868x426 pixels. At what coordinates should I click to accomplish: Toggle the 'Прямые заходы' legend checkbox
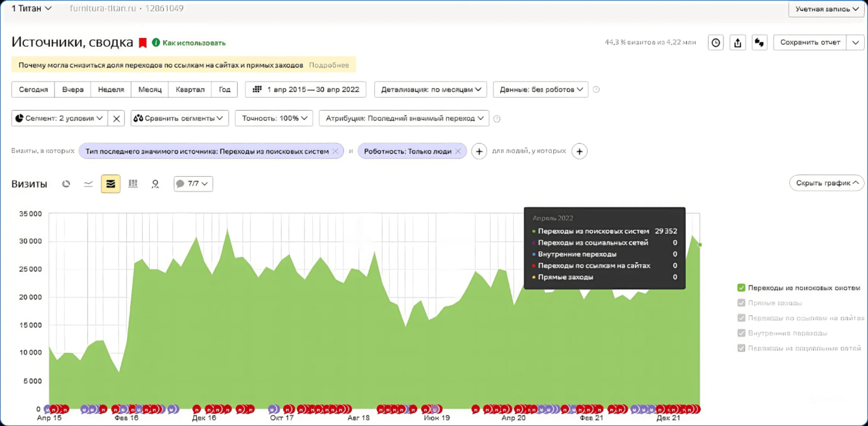coord(741,302)
